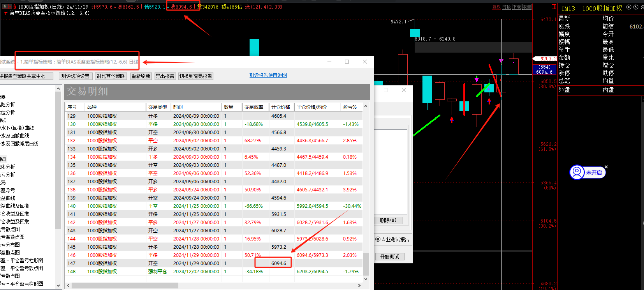644x290 pixels.
Task: Sort table by 交易效率 column header
Action: [x=255, y=107]
